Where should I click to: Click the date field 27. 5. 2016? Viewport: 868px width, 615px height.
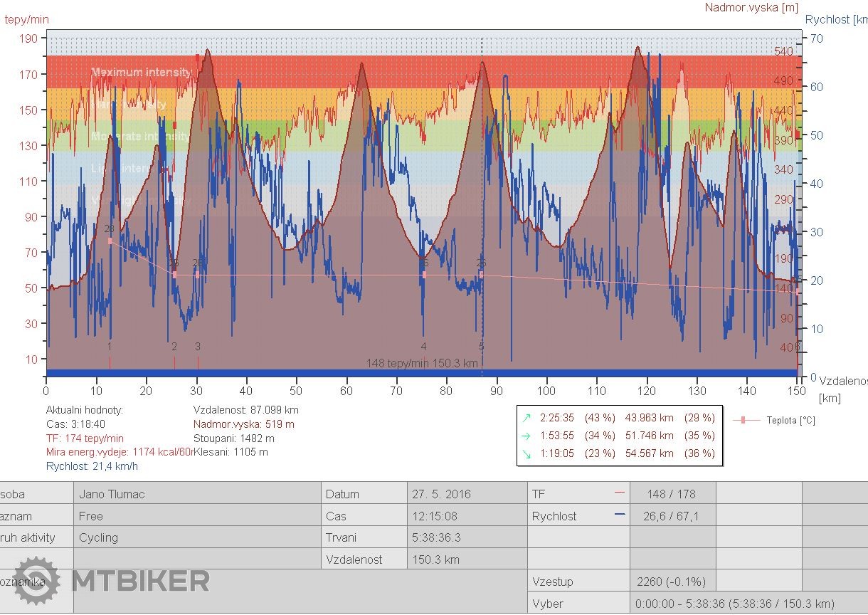441,494
